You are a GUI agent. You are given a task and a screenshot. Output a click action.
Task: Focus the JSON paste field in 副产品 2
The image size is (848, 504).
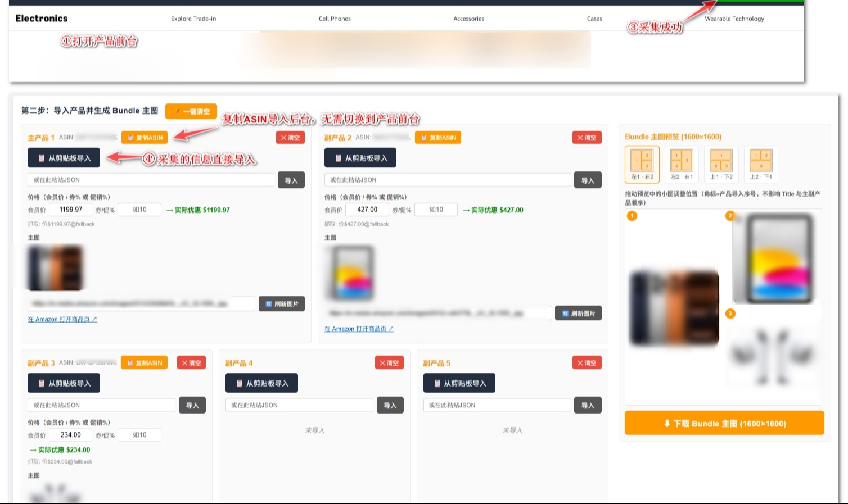pyautogui.click(x=448, y=180)
